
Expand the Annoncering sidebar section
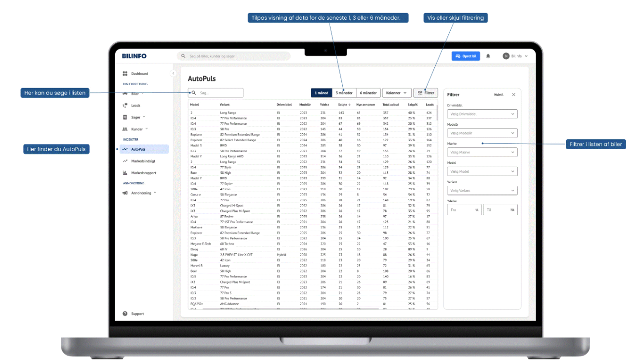155,193
